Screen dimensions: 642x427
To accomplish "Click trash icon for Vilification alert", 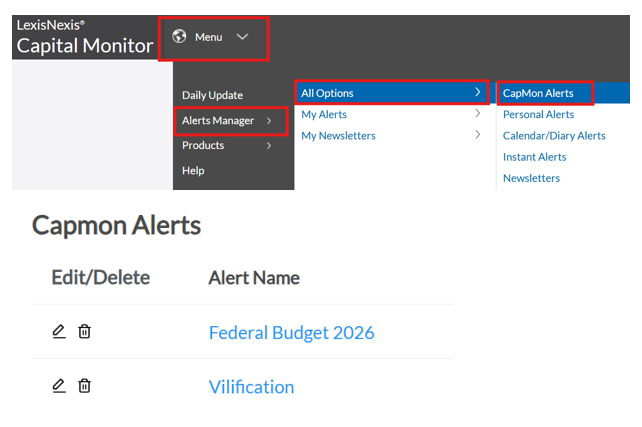I will [84, 385].
